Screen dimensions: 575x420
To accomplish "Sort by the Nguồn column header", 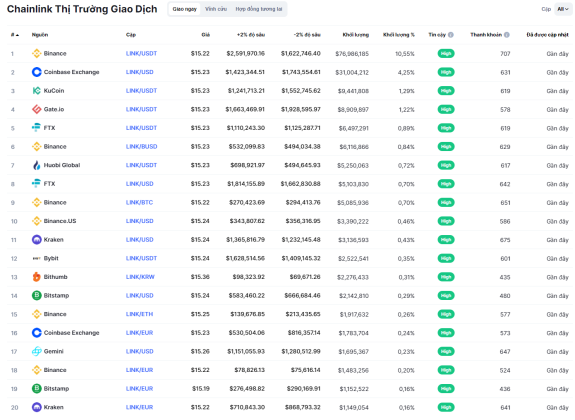I will 40,35.
